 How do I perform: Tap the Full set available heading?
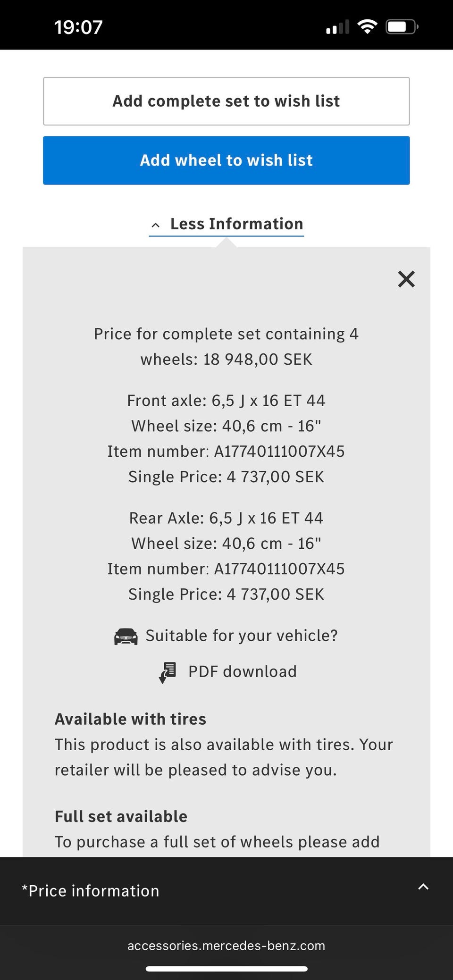[x=121, y=816]
